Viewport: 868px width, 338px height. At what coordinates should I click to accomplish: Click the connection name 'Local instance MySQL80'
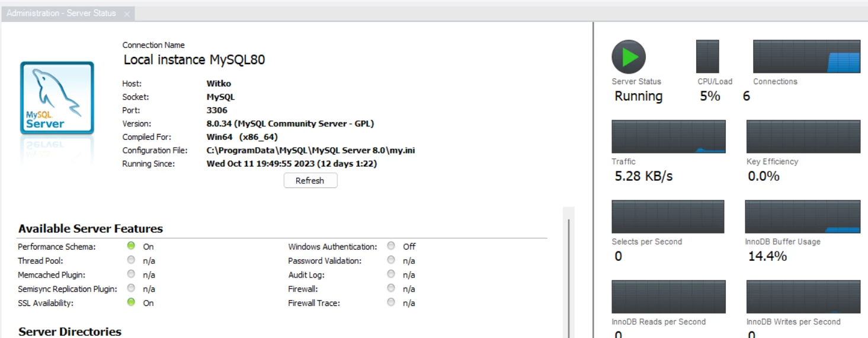click(194, 60)
